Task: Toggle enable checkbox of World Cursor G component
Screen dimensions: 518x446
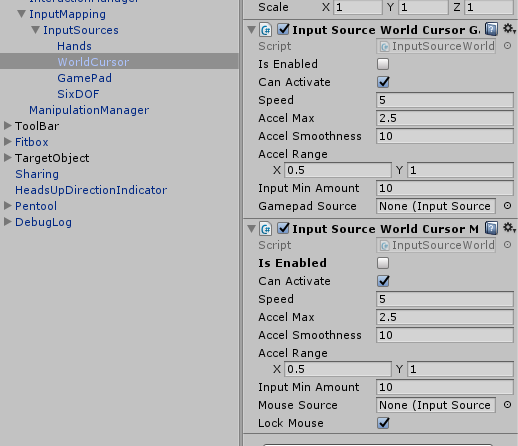Action: tap(283, 29)
